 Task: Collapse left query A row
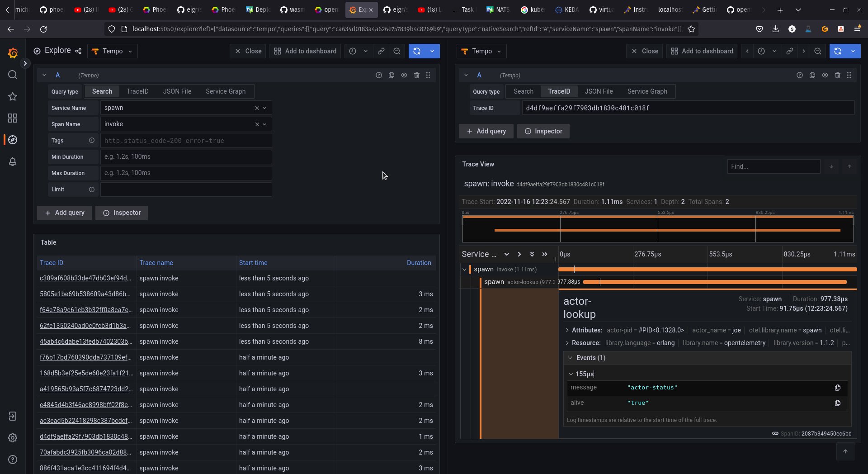pyautogui.click(x=44, y=75)
